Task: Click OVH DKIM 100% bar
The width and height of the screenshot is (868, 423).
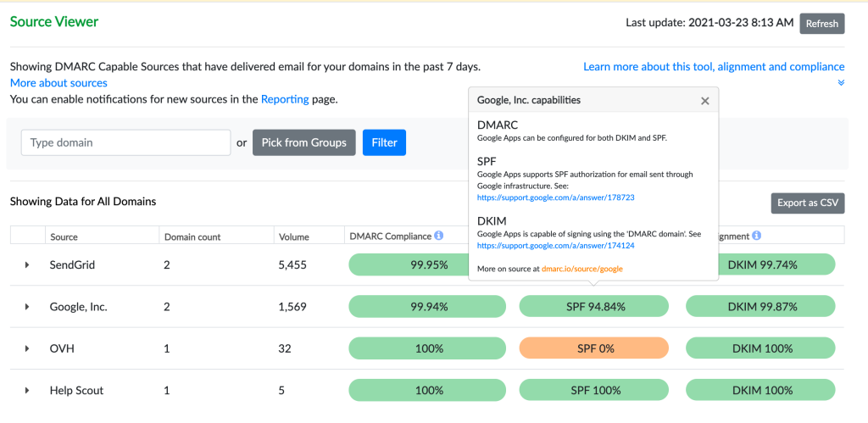Action: [760, 348]
